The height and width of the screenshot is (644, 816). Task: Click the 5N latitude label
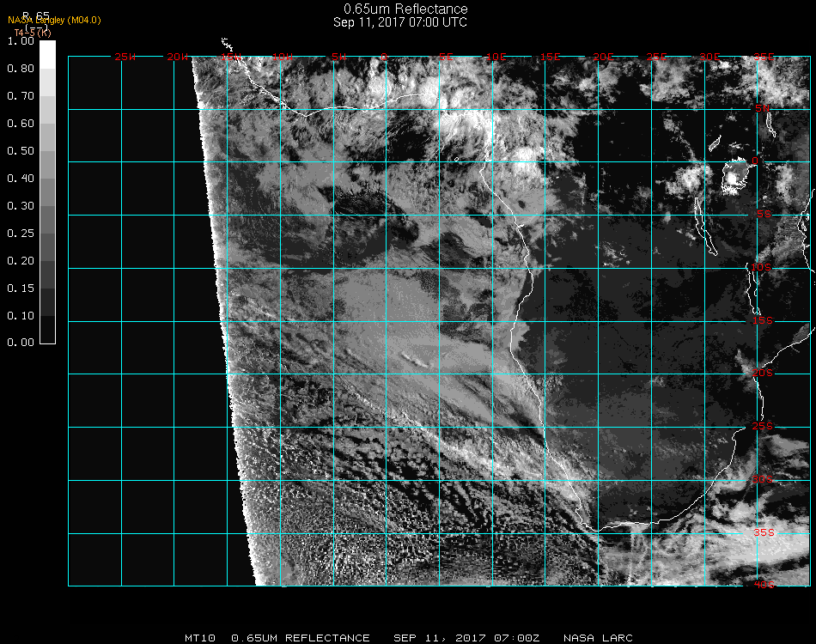point(763,108)
